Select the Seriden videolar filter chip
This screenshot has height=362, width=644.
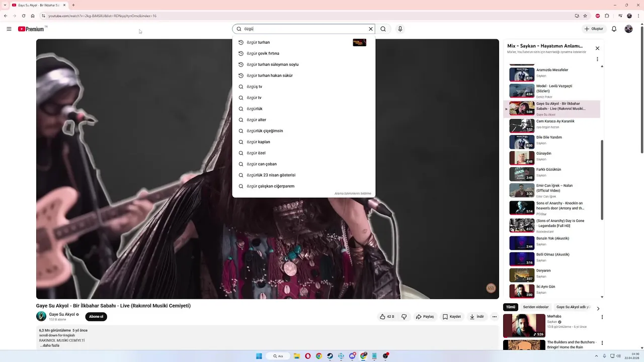pos(536,307)
